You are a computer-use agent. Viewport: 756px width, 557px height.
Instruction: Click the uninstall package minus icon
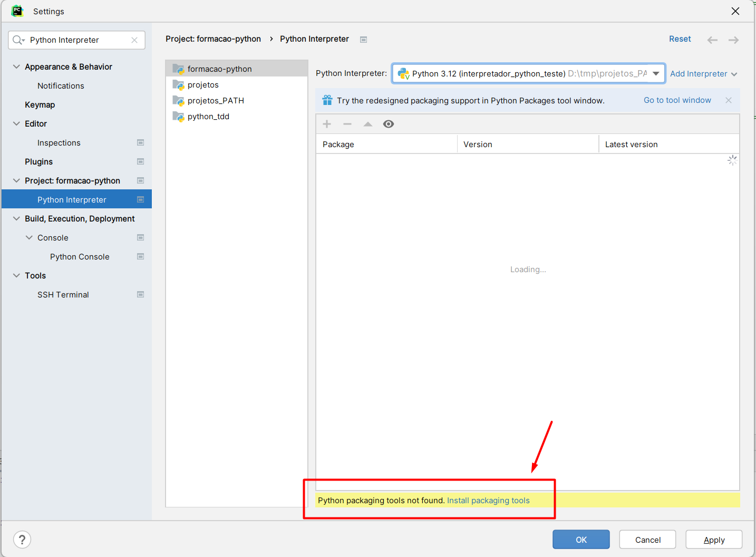[x=347, y=124]
